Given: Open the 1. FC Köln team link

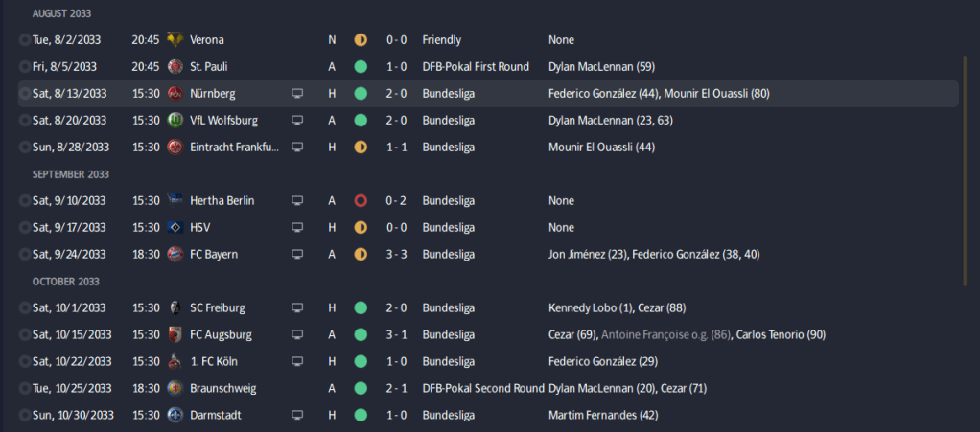Looking at the screenshot, I should (213, 362).
